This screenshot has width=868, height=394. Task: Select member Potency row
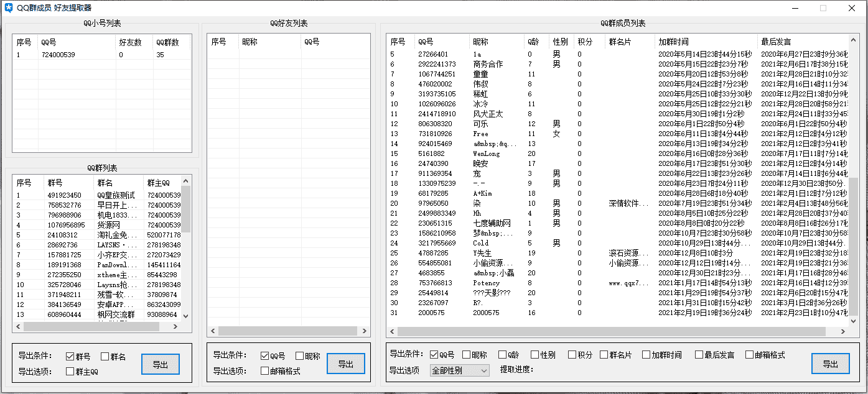point(618,283)
